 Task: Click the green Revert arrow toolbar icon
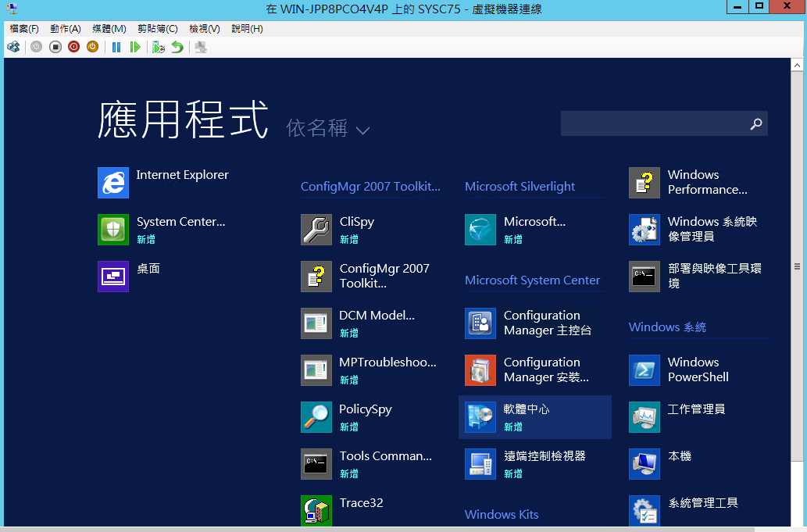coord(177,48)
